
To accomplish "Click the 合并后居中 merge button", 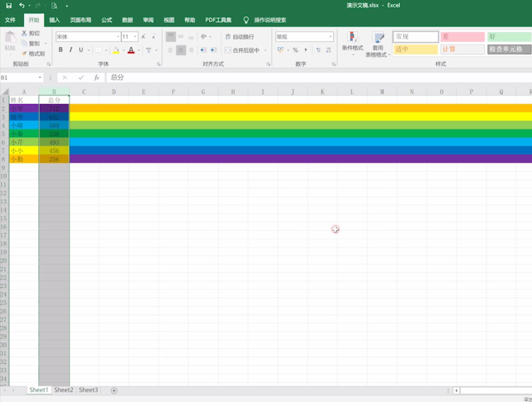I will (x=242, y=50).
